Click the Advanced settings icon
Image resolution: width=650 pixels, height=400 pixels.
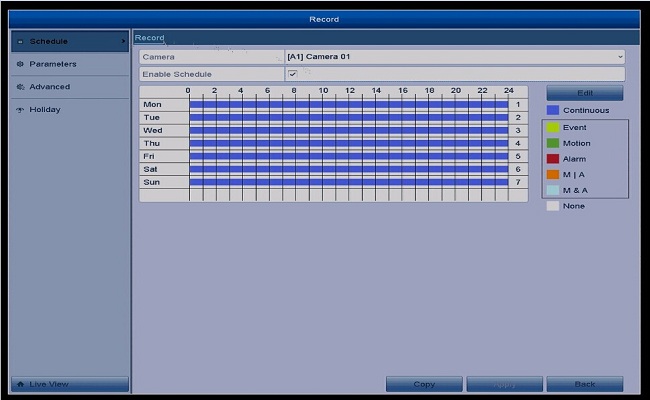[x=20, y=87]
